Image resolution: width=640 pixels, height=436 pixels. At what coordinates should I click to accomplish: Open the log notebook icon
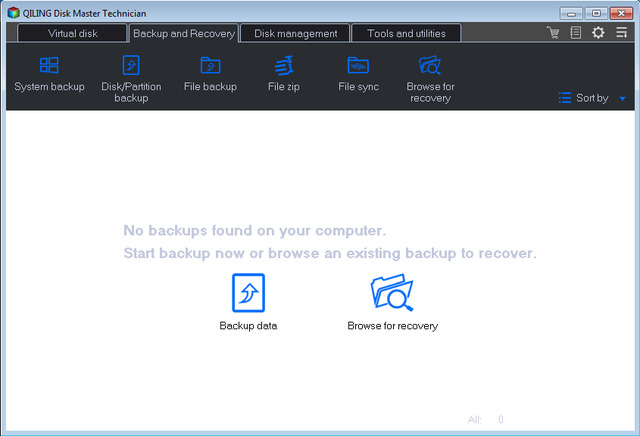(x=575, y=33)
